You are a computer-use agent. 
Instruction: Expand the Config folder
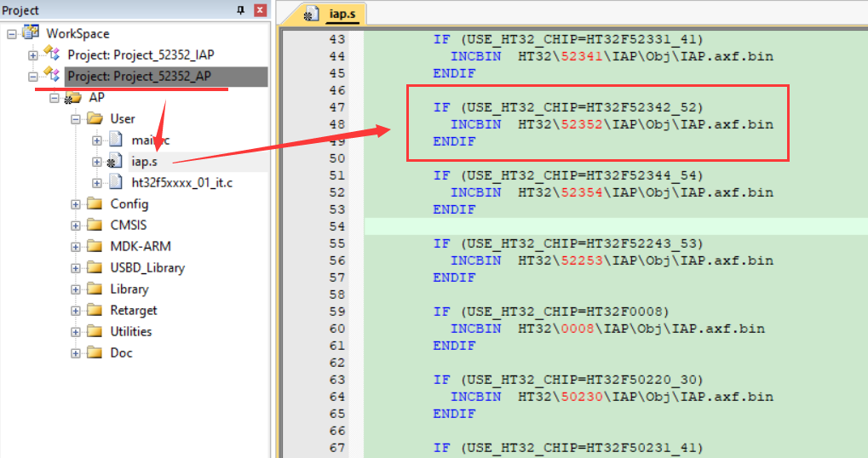[x=76, y=203]
